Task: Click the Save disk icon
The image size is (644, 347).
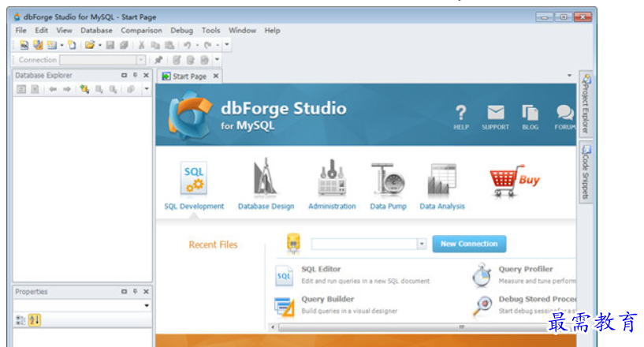Action: click(x=110, y=45)
